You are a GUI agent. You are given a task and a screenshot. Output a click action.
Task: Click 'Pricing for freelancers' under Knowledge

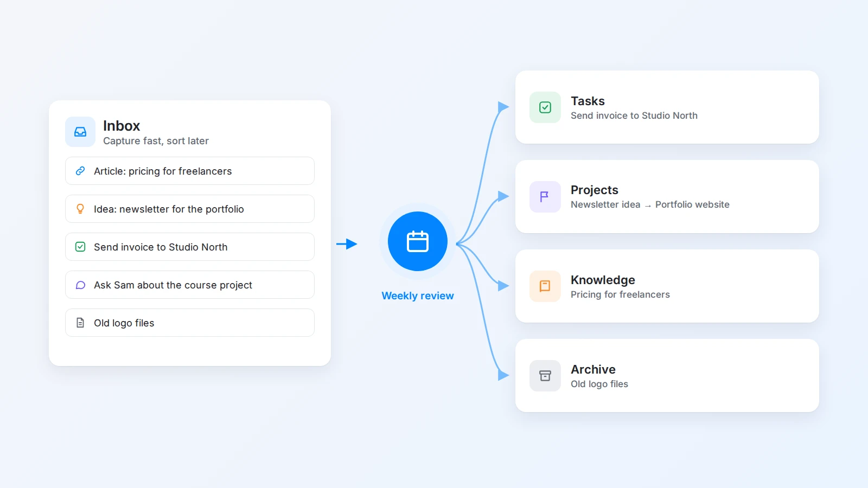pyautogui.click(x=620, y=294)
